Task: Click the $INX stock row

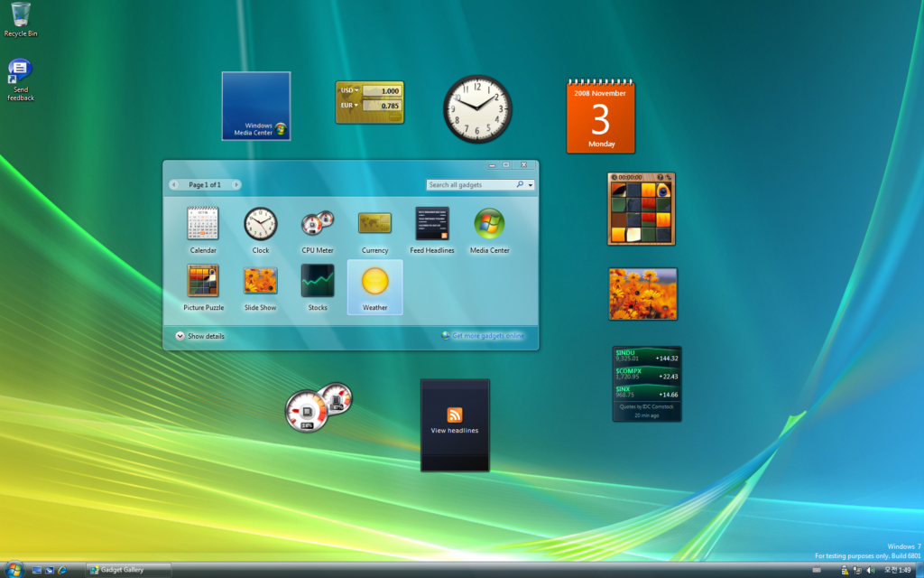Action: click(x=647, y=392)
